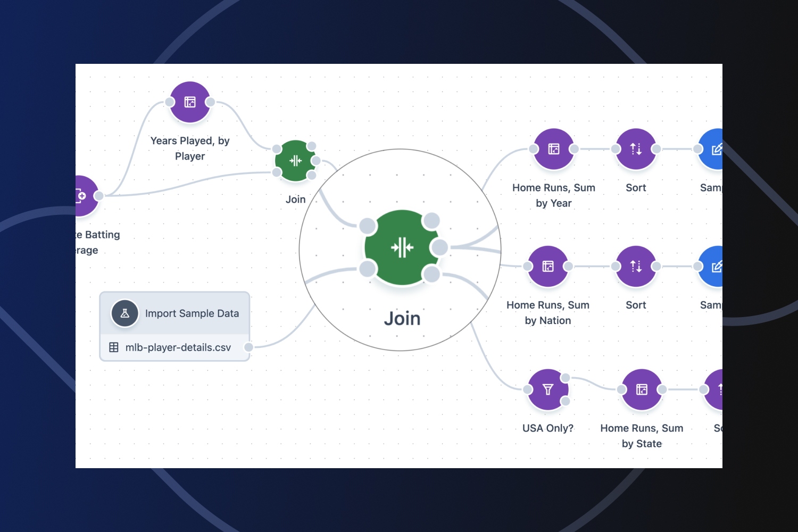Select the Sort node after Home Runs by Year

click(x=636, y=149)
